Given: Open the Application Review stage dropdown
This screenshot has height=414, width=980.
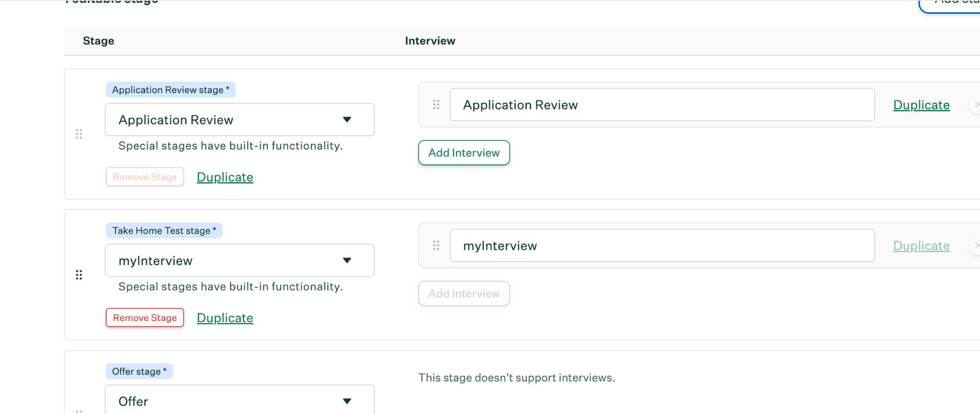Looking at the screenshot, I should tap(240, 120).
